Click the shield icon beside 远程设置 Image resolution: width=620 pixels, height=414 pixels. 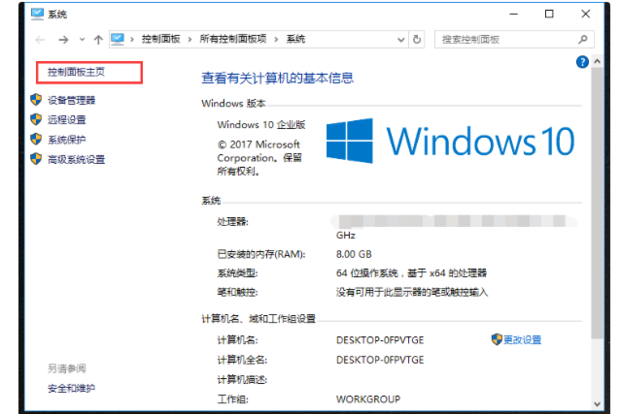click(36, 119)
